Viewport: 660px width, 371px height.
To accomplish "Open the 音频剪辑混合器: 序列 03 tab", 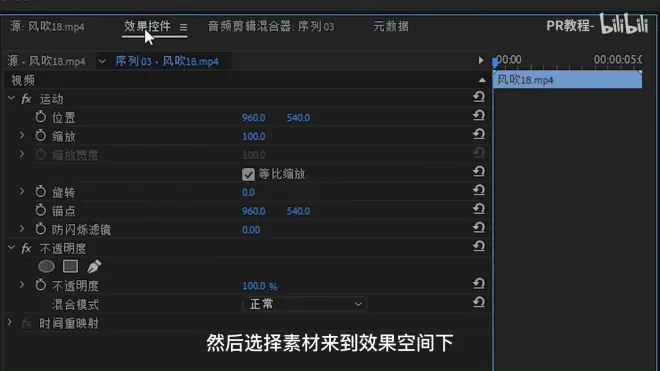I will coord(271,27).
